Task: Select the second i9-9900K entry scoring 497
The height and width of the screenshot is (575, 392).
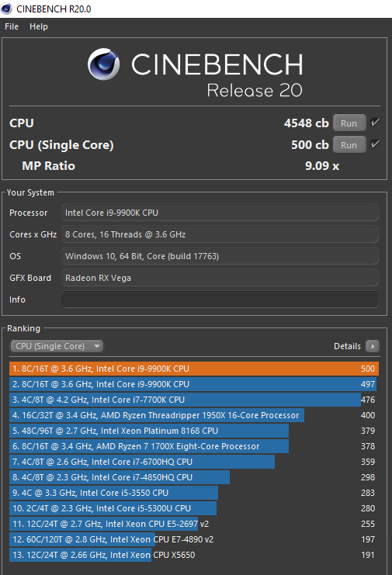Action: coord(194,384)
